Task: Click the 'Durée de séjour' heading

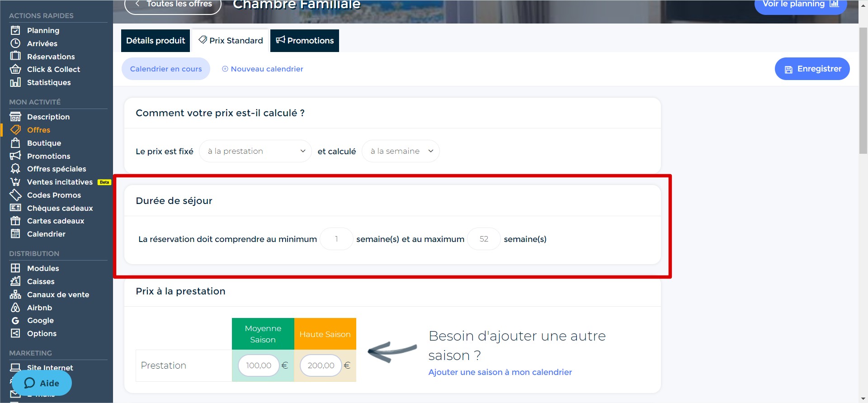Action: 174,201
